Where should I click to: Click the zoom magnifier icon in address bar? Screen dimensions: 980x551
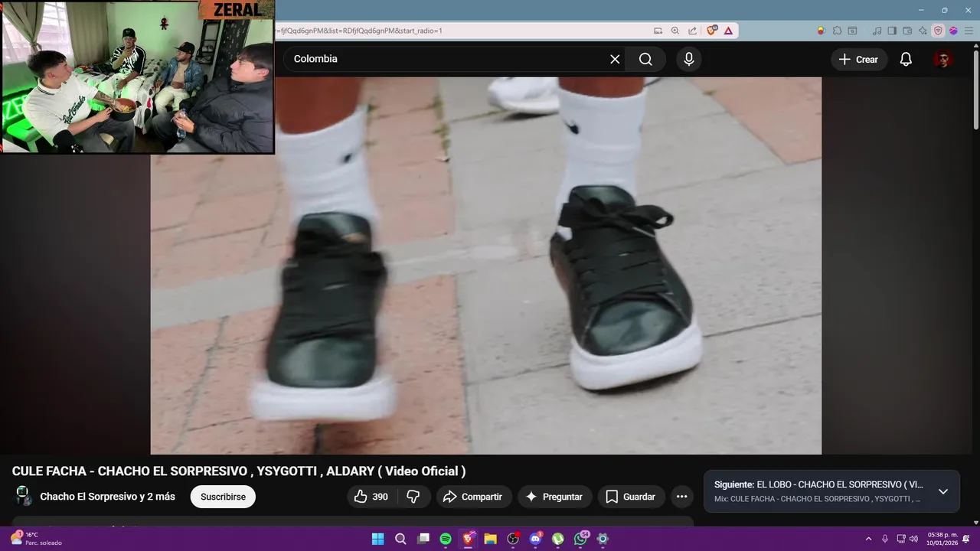pos(675,31)
